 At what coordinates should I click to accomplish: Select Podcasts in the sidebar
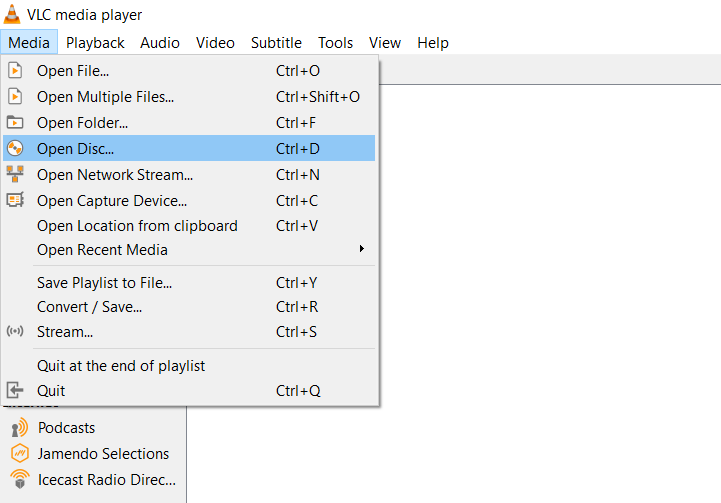pyautogui.click(x=66, y=428)
